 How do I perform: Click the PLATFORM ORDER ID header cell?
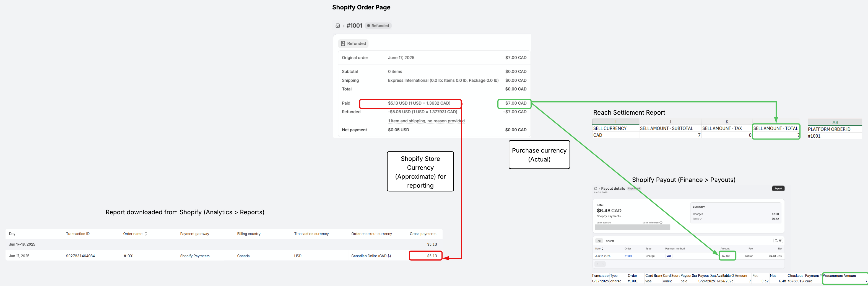[x=835, y=129]
